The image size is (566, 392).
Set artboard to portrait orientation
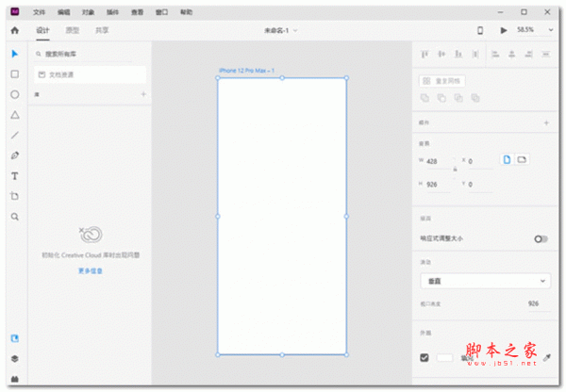(507, 160)
